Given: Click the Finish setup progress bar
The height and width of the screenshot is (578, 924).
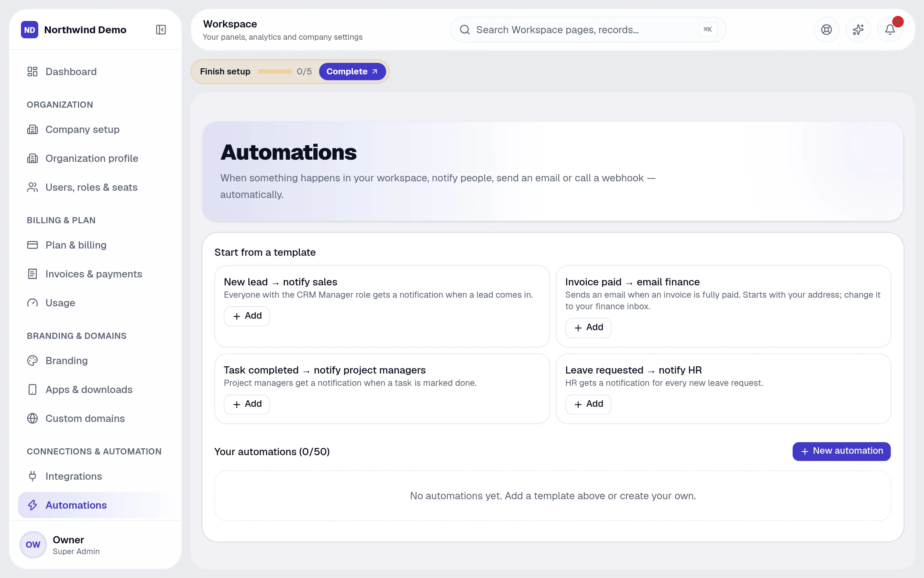Looking at the screenshot, I should 275,72.
